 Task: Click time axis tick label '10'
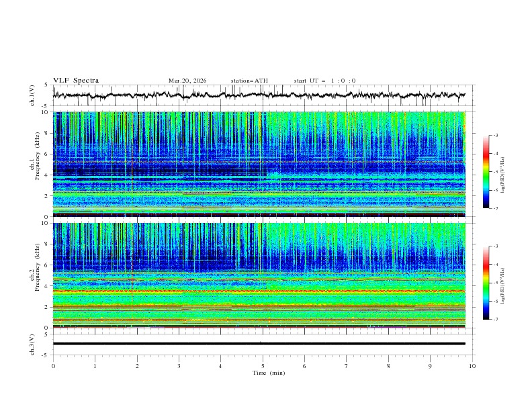pos(472,366)
